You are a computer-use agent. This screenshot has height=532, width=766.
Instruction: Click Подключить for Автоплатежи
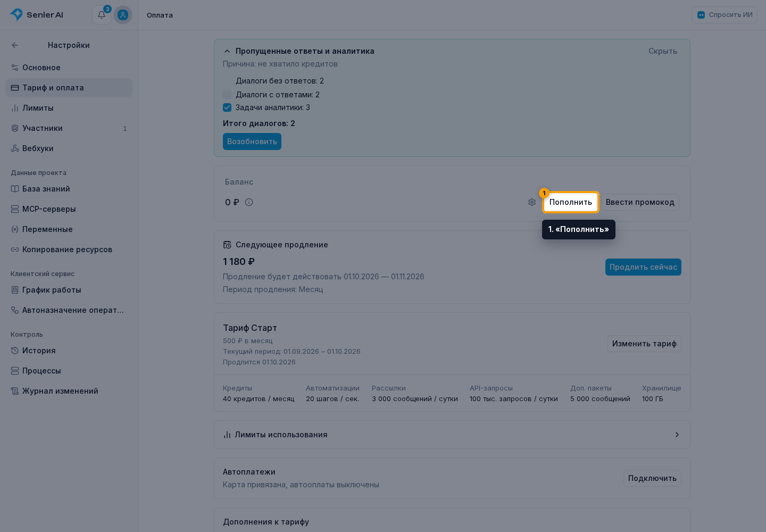click(x=652, y=478)
